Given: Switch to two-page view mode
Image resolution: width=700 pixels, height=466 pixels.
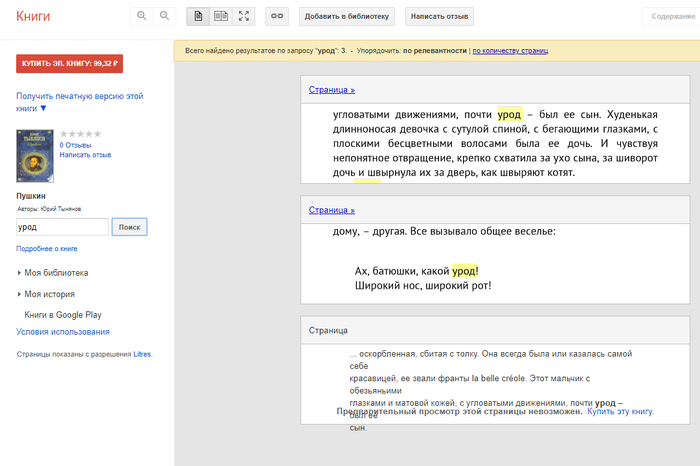Looking at the screenshot, I should tap(221, 16).
